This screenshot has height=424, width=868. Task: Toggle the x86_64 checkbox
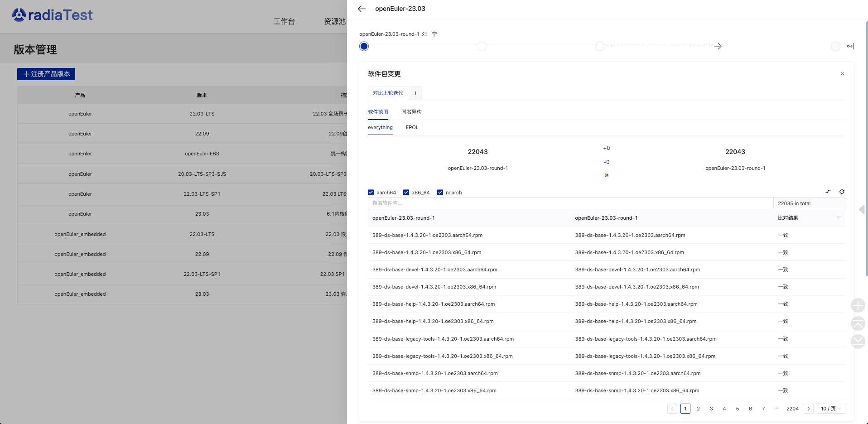tap(406, 193)
